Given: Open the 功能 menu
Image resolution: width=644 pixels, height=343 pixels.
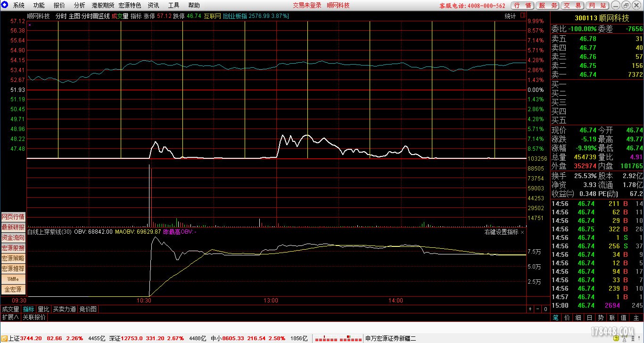Looking at the screenshot, I should 39,6.
